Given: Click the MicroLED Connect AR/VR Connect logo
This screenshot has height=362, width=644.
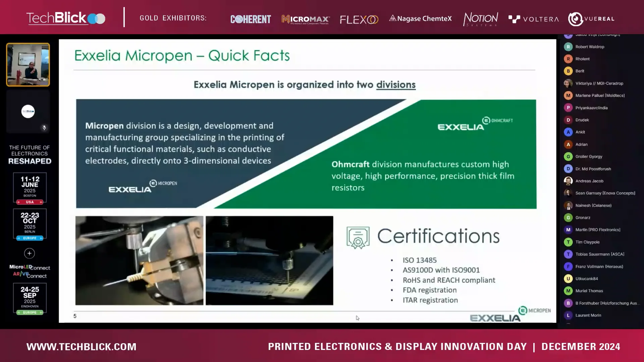Looking at the screenshot, I should (x=30, y=271).
